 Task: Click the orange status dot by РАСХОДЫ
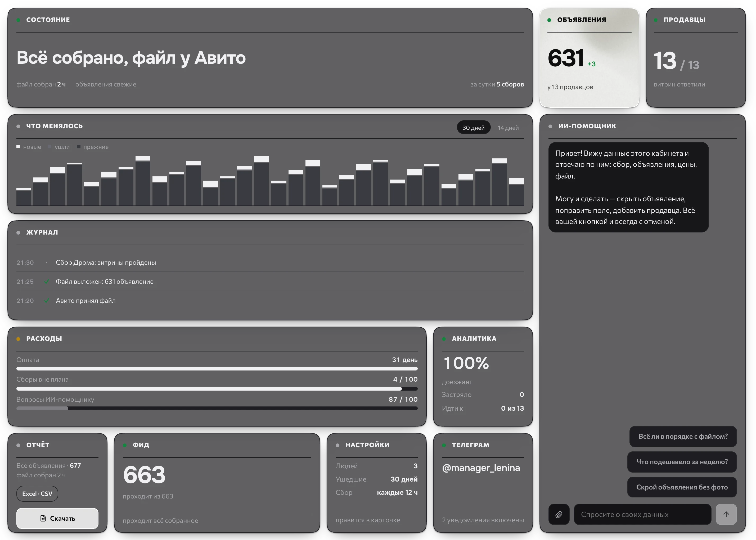[18, 339]
